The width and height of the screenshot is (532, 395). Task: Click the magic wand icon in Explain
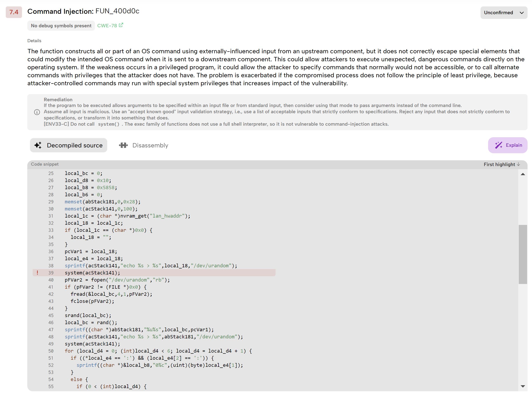coord(498,145)
